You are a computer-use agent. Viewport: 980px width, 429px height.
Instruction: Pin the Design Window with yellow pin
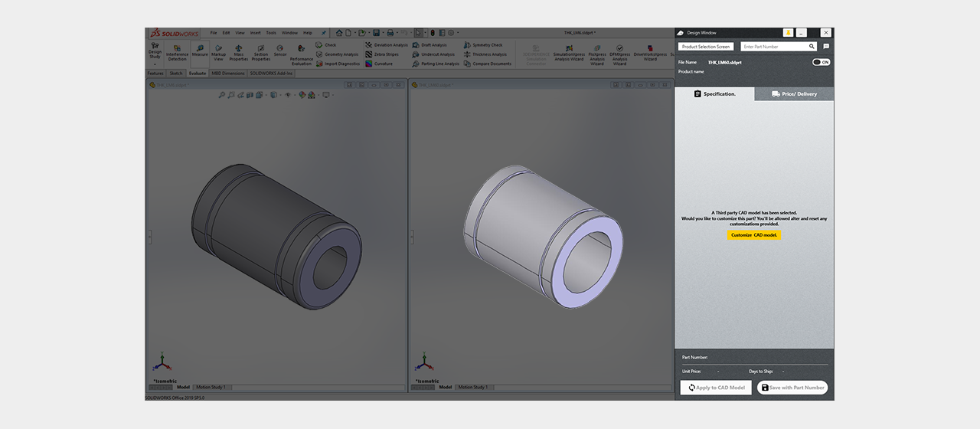pyautogui.click(x=788, y=33)
